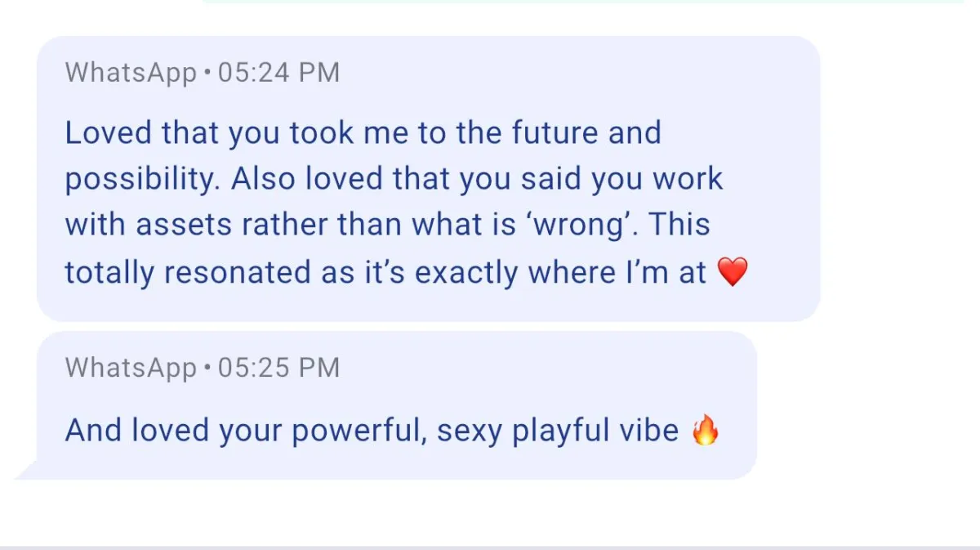Click the 05:24 PM timestamp
Screen dimensions: 980x550
278,73
